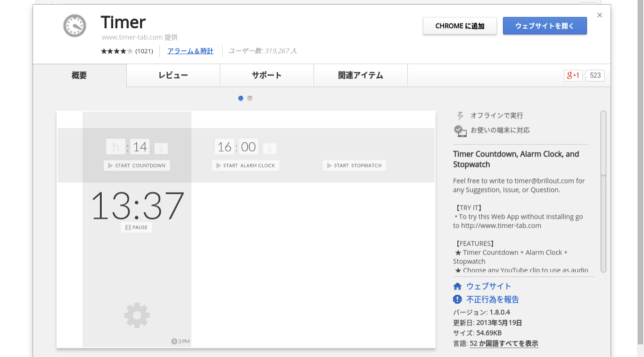The height and width of the screenshot is (357, 644).
Task: Click the www.timer-tab.com 提供 text
Action: pyautogui.click(x=140, y=37)
